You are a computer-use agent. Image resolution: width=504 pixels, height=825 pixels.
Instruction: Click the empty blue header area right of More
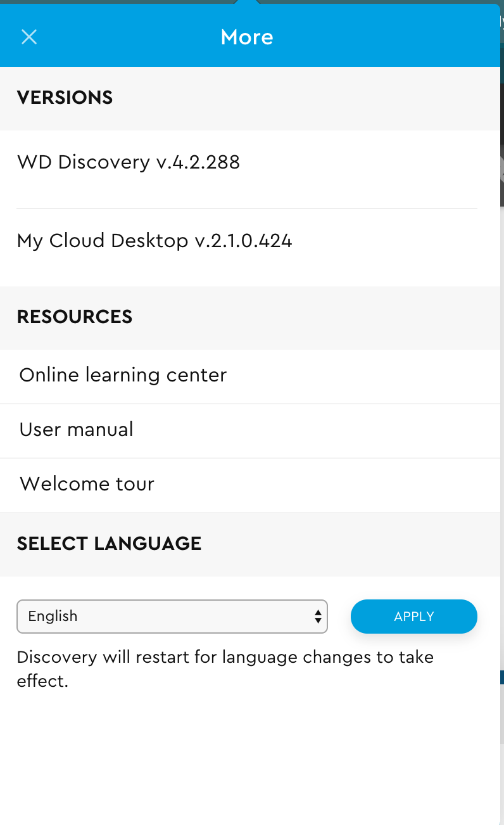[x=386, y=37]
